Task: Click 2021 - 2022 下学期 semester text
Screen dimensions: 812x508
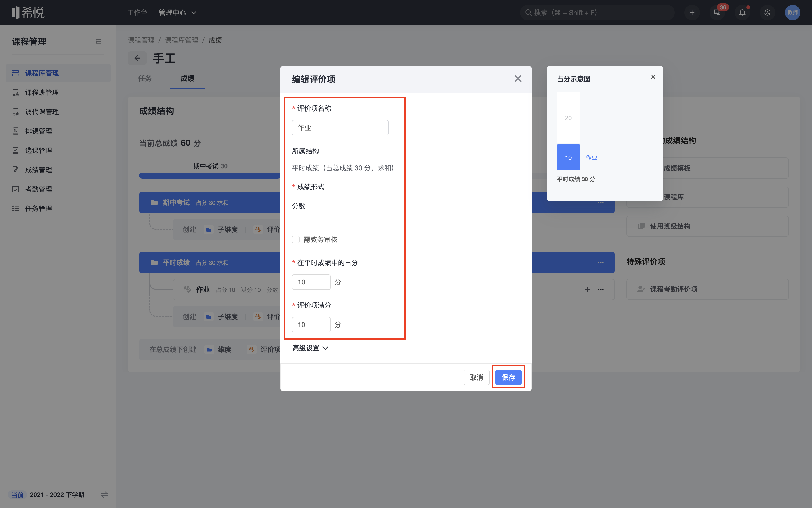Action: click(x=57, y=494)
